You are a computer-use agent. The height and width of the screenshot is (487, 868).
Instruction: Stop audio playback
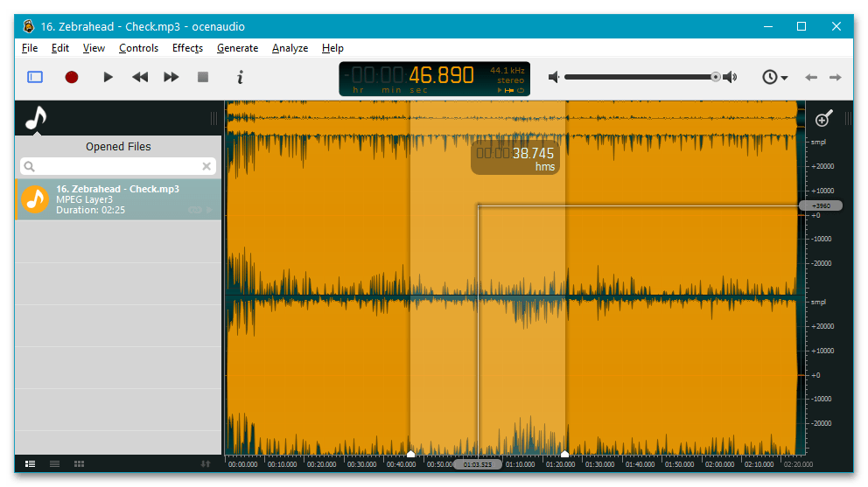[203, 77]
